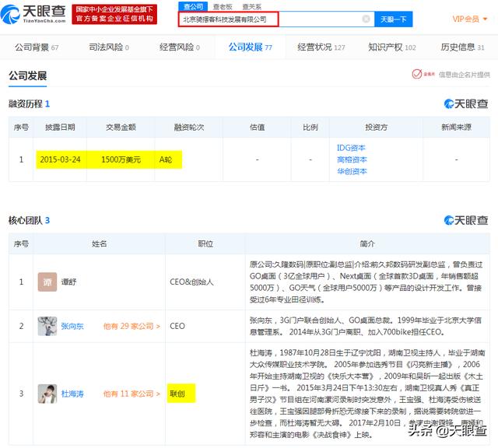Select the 查公司 search tab
This screenshot has height=448, width=498.
pyautogui.click(x=193, y=6)
